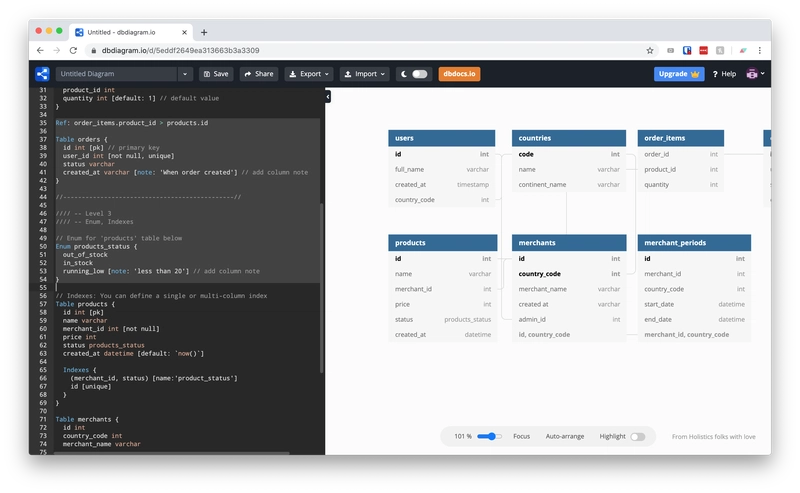Click admin_id row in merchants table
Viewport: 800px width, 493px height.
tap(569, 319)
